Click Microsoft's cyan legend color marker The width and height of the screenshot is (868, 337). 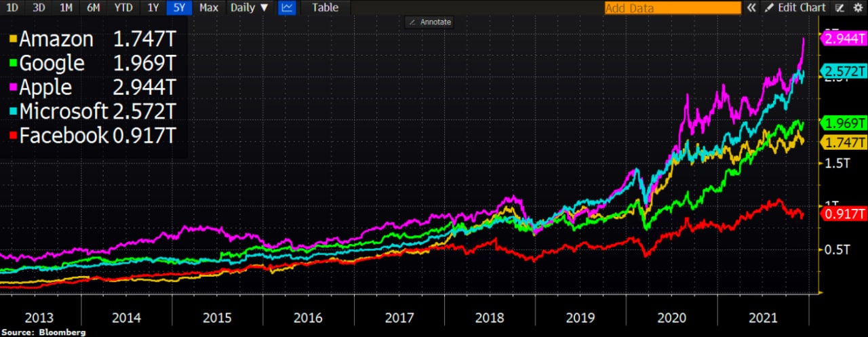click(x=14, y=110)
